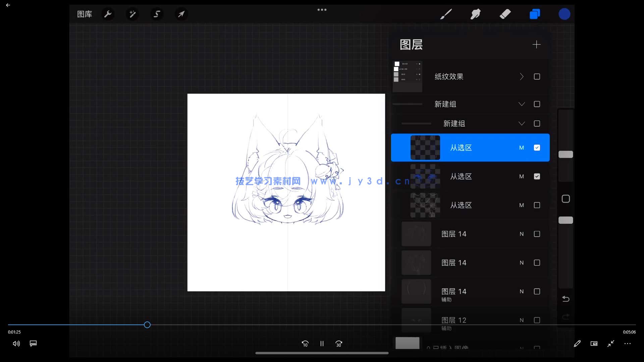
Task: Add a new layer with plus button
Action: pyautogui.click(x=537, y=45)
